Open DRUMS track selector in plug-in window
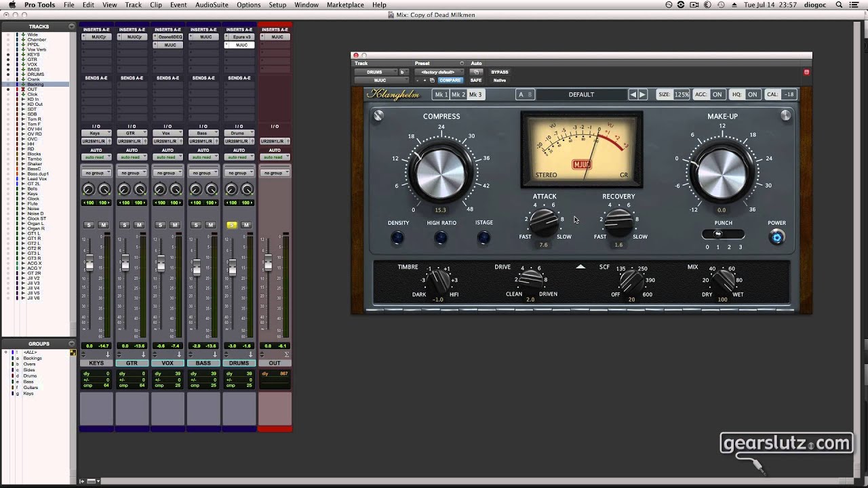This screenshot has width=868, height=488. coord(376,72)
